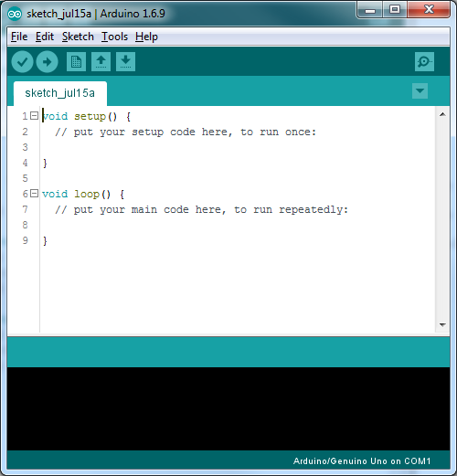Click the editor scrollbar up arrow
This screenshot has width=457, height=476.
[x=442, y=114]
